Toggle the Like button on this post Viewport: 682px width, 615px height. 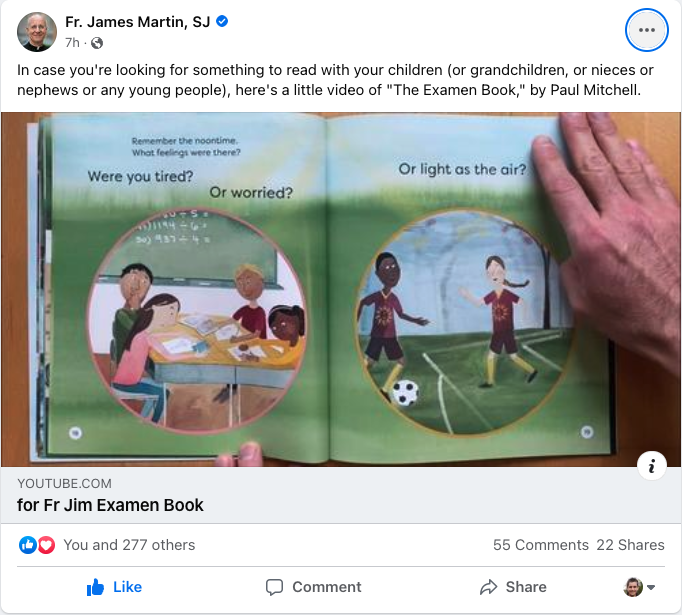pyautogui.click(x=114, y=587)
